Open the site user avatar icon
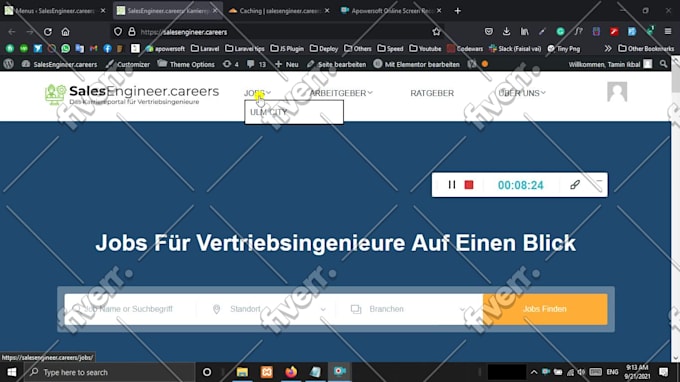The width and height of the screenshot is (680, 382). (617, 91)
